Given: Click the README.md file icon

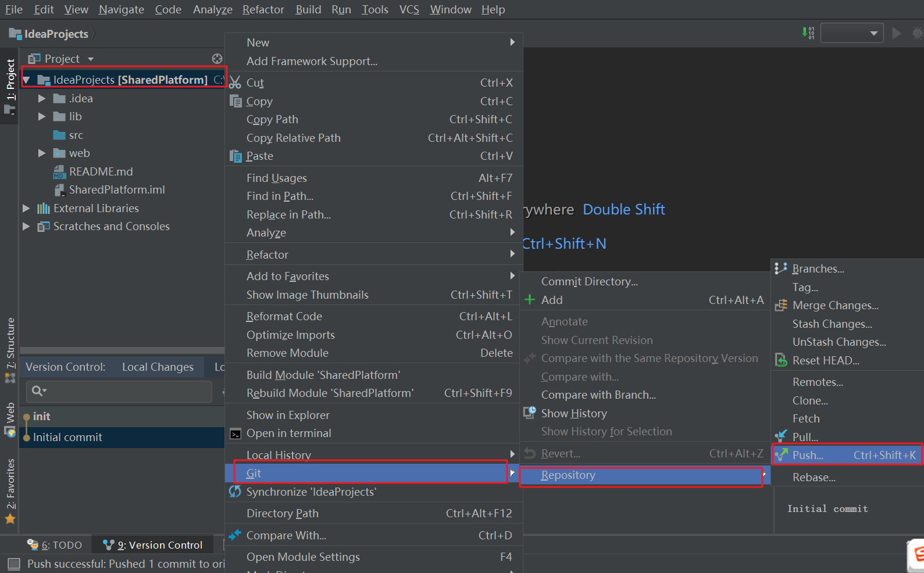Looking at the screenshot, I should point(59,172).
